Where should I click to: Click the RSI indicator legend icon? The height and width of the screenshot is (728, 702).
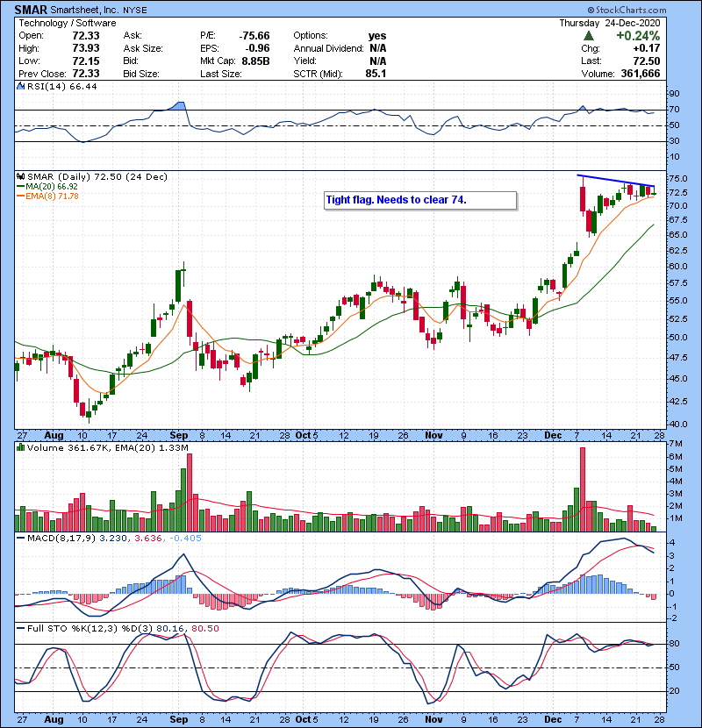[20, 86]
